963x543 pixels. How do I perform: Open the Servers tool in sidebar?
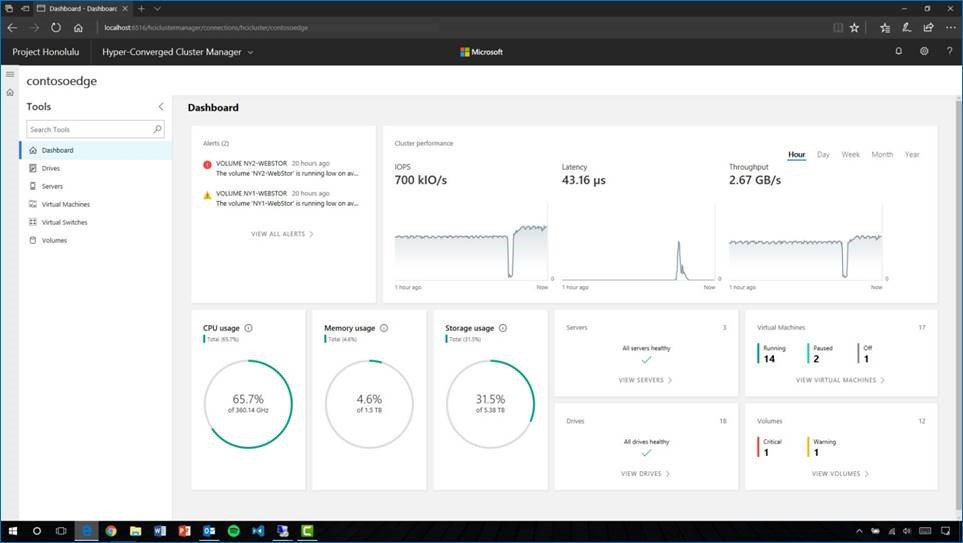click(x=96, y=186)
